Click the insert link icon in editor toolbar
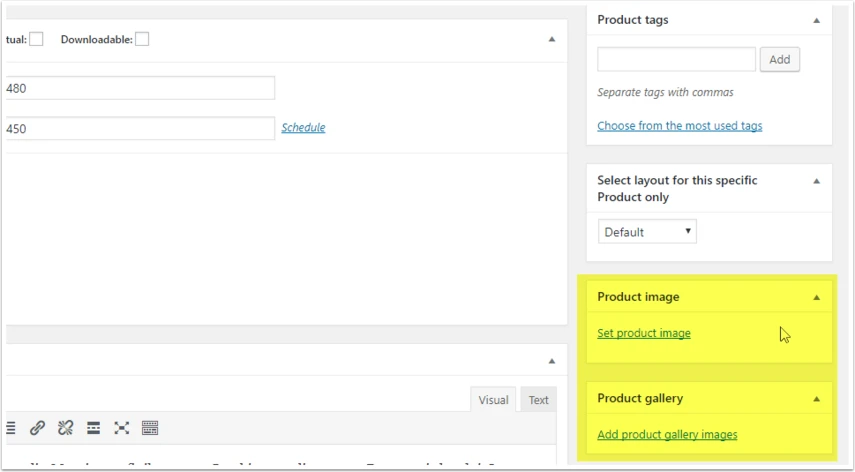Viewport: 855px width, 472px height. (37, 428)
